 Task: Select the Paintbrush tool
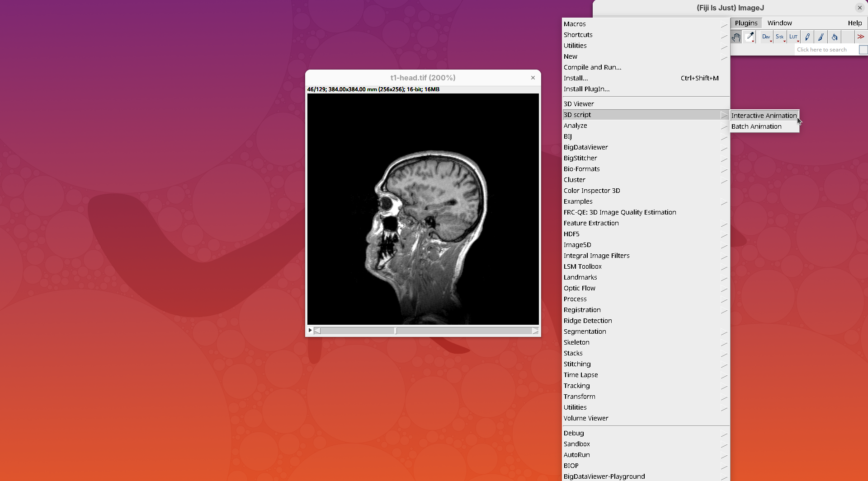821,37
